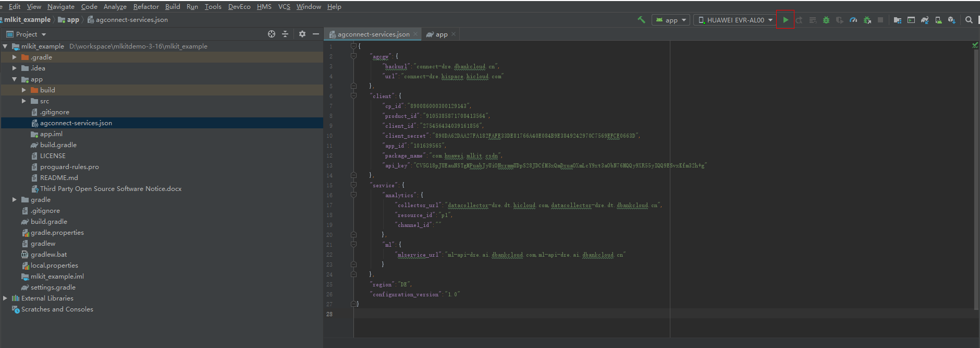The width and height of the screenshot is (980, 348).
Task: Select local.properties file
Action: [x=54, y=265]
